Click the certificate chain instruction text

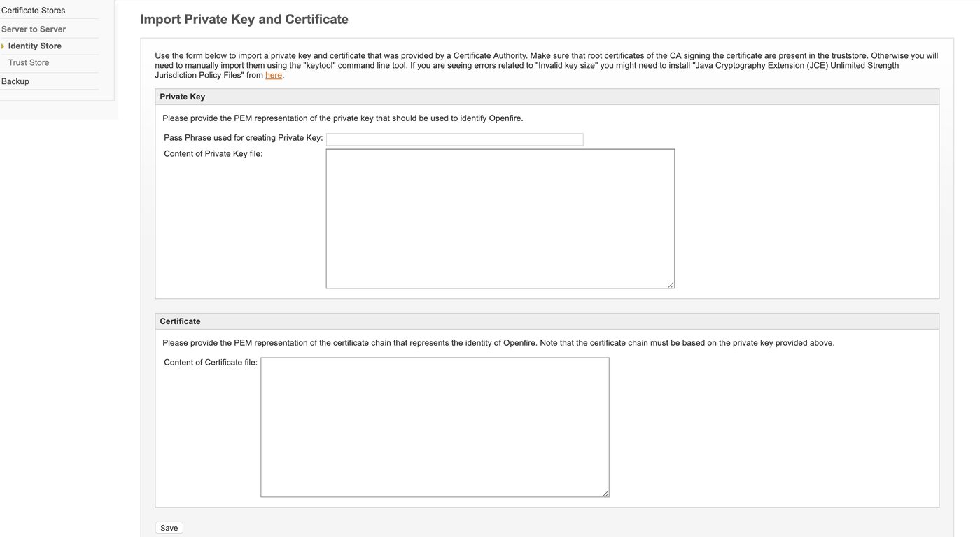[498, 343]
